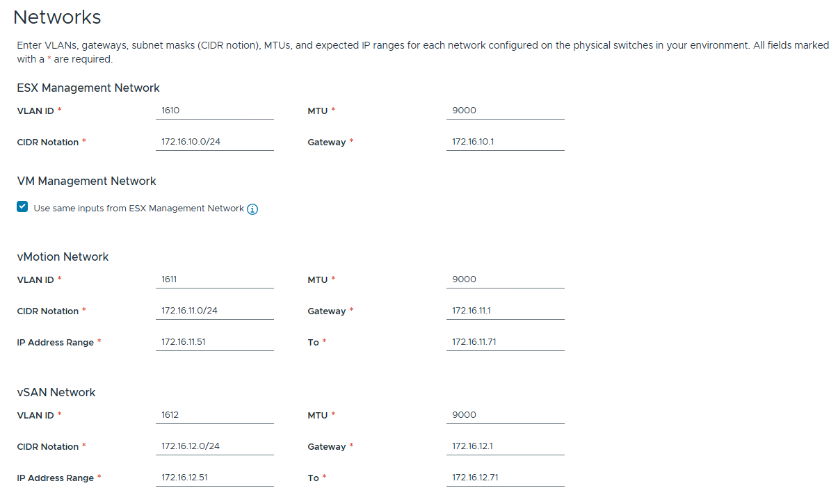Edit the vMotion IP range To field

coord(505,342)
